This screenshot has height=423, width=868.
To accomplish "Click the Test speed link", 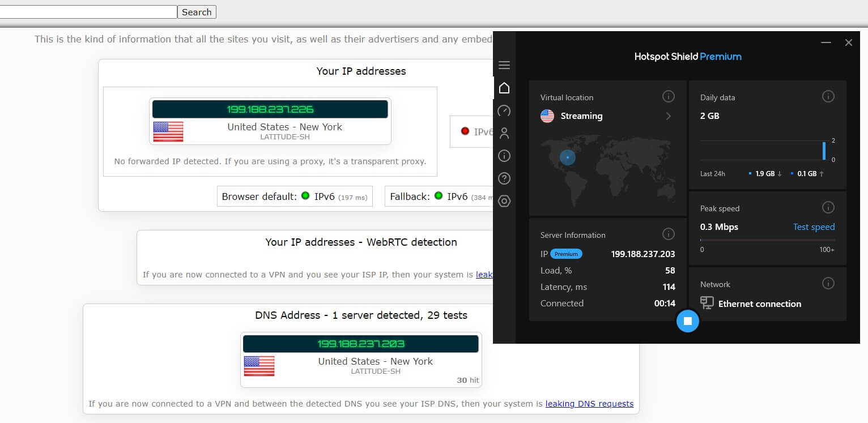I will (x=814, y=227).
